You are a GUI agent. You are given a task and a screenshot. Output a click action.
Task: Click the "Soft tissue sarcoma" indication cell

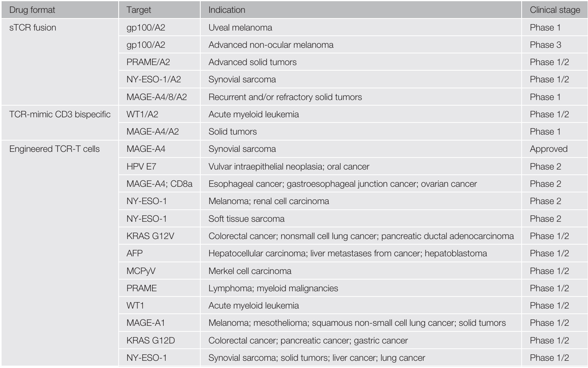[246, 219]
